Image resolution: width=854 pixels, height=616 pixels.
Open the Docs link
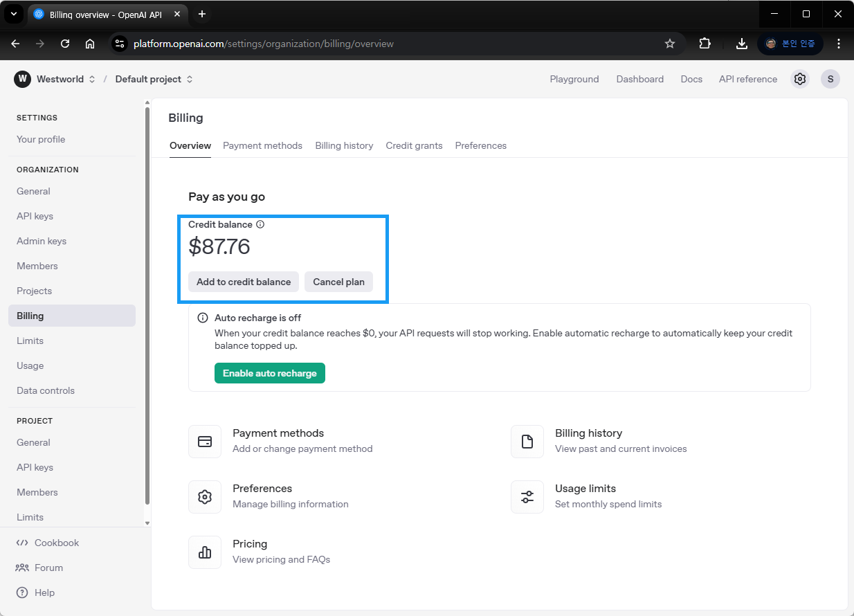tap(691, 79)
